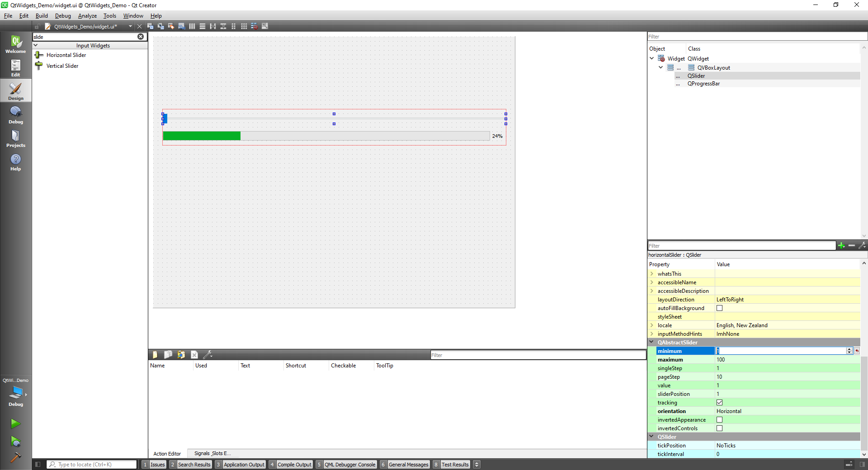Viewport: 868px width, 470px height.
Task: Switch to Action Editor tab
Action: pos(167,454)
